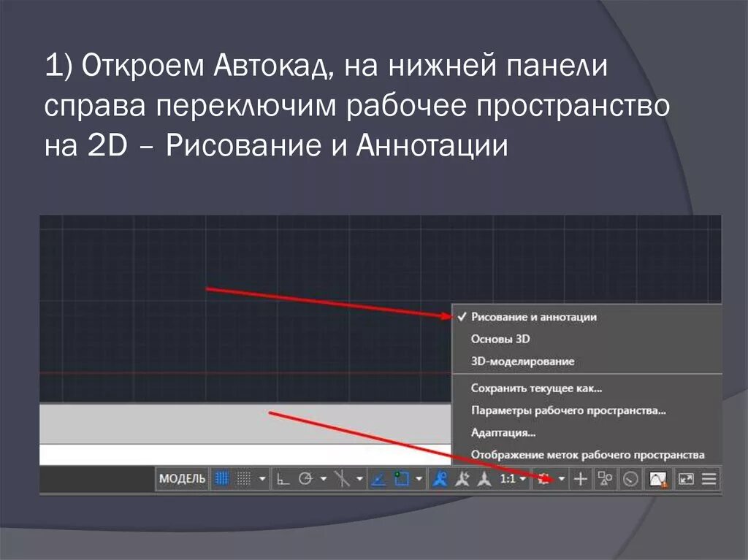Screen dimensions: 748x560
Task: Open Параметры рабочего пространства… entry
Action: tap(587, 410)
